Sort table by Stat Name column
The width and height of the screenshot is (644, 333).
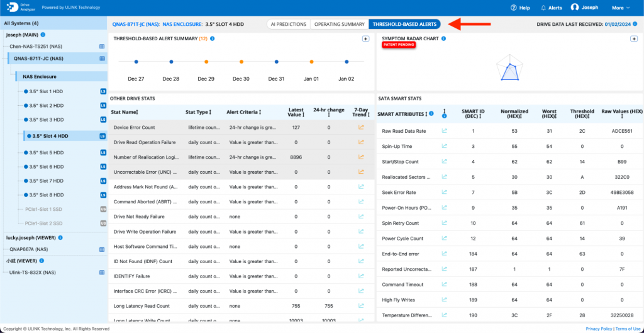click(x=125, y=112)
